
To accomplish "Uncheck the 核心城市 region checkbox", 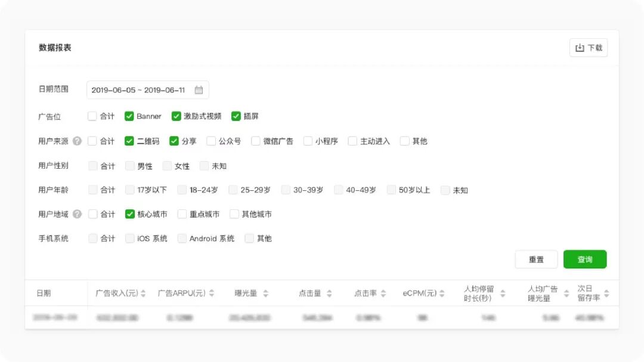I will pyautogui.click(x=130, y=214).
